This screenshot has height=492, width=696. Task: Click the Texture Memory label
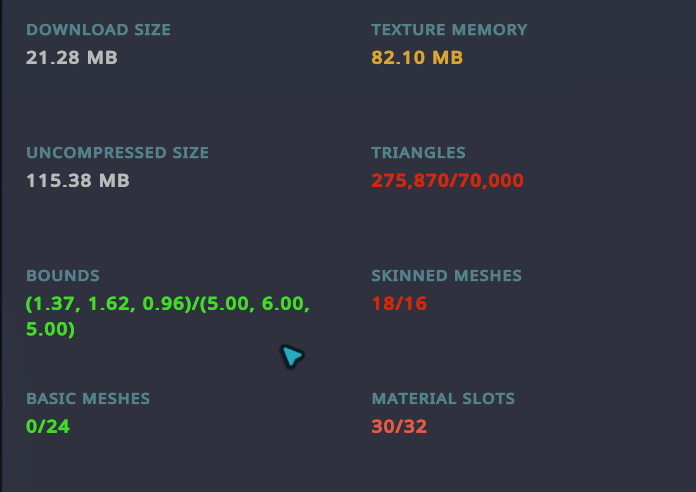(x=449, y=30)
